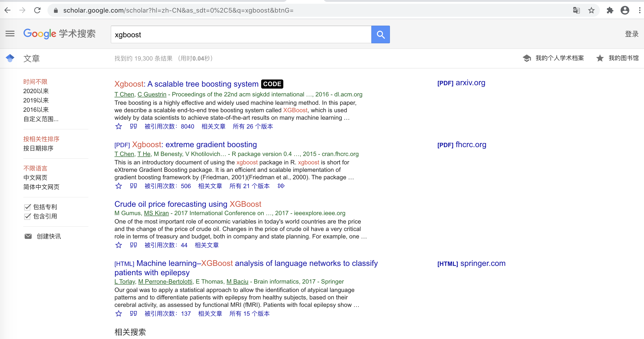Open the extensions puzzle icon
Screen dimensions: 644x339
tap(610, 10)
